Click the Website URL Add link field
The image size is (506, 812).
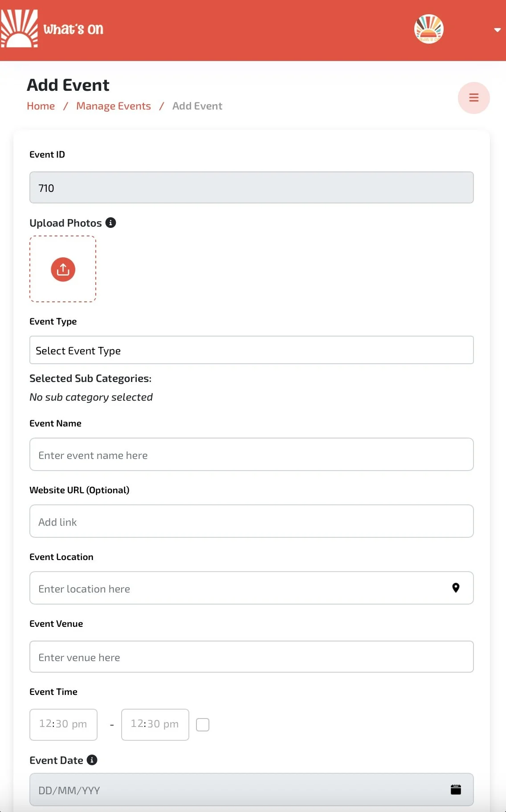(x=251, y=521)
